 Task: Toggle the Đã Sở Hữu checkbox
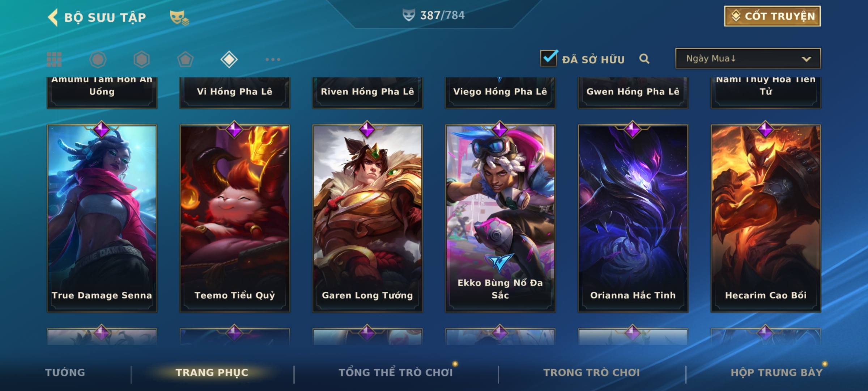point(549,58)
